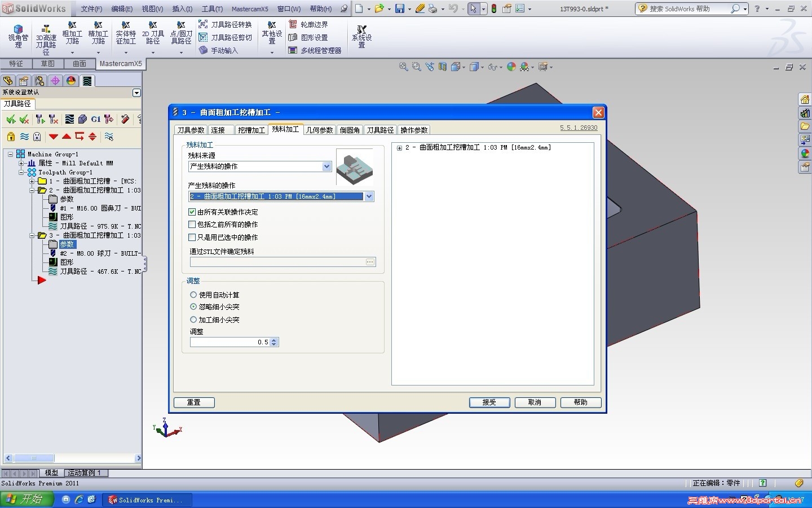Open the 3D高速刀具路径 toolpath tool

click(46, 40)
